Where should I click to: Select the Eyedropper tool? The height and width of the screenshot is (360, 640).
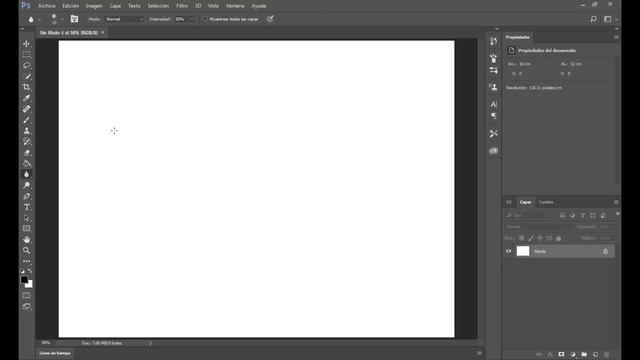point(27,98)
